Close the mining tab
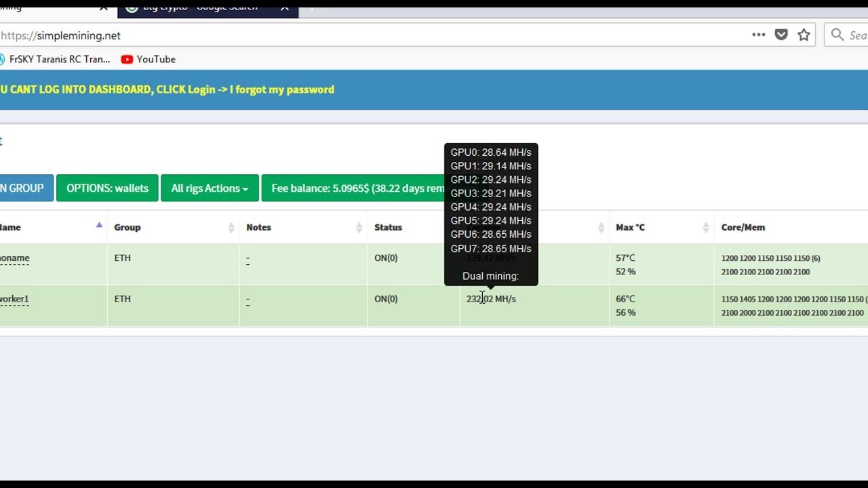The height and width of the screenshot is (488, 868). 103,7
